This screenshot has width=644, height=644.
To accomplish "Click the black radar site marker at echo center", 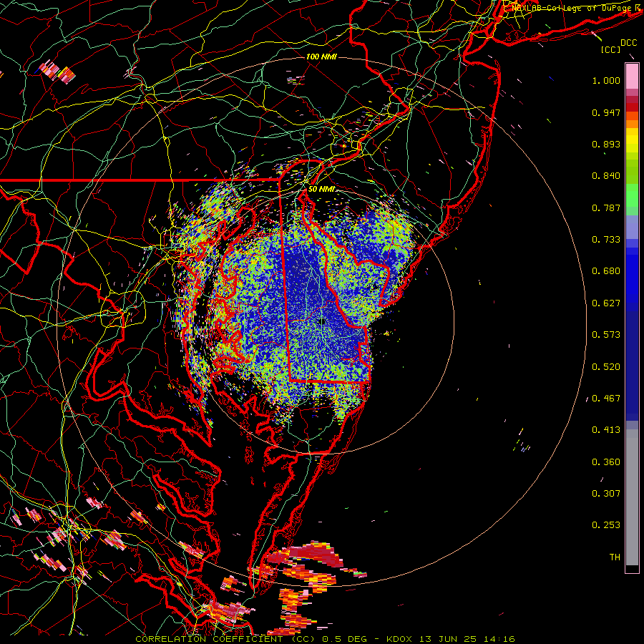I will 322,321.
